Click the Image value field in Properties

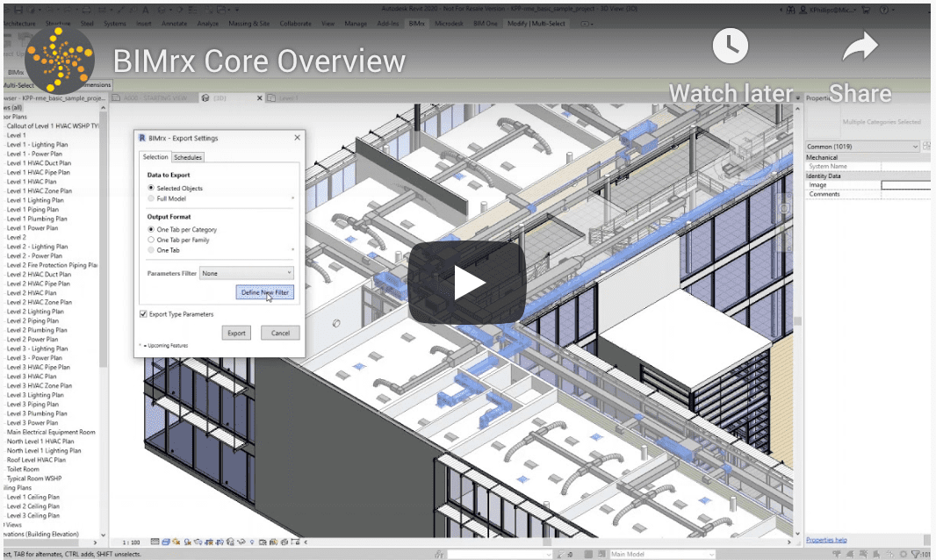[905, 185]
